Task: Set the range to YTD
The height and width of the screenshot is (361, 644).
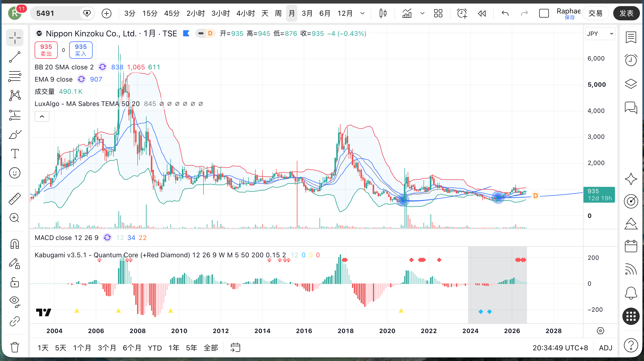Action: [x=155, y=348]
